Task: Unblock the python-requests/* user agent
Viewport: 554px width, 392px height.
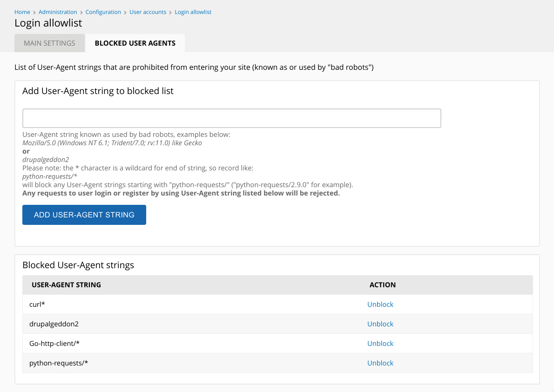Action: 380,363
